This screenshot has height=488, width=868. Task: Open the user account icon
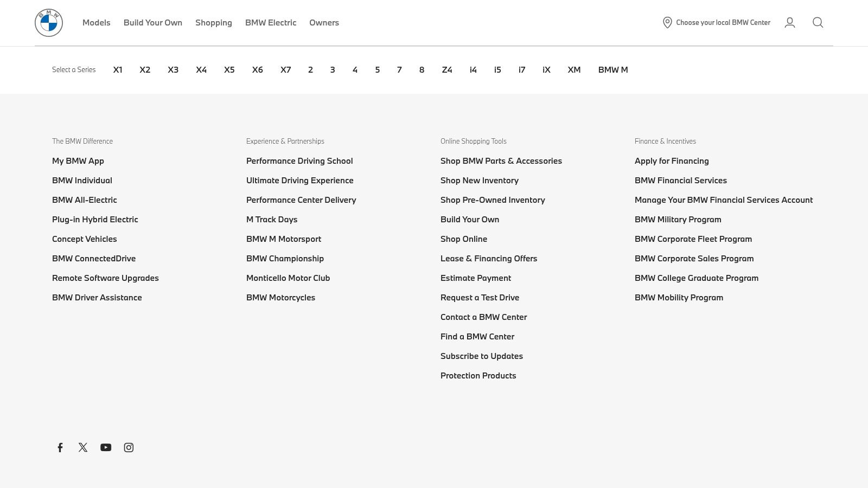click(x=790, y=22)
